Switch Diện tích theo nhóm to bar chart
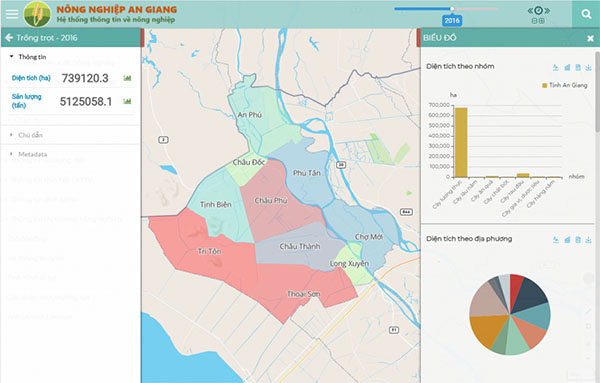 (x=567, y=67)
